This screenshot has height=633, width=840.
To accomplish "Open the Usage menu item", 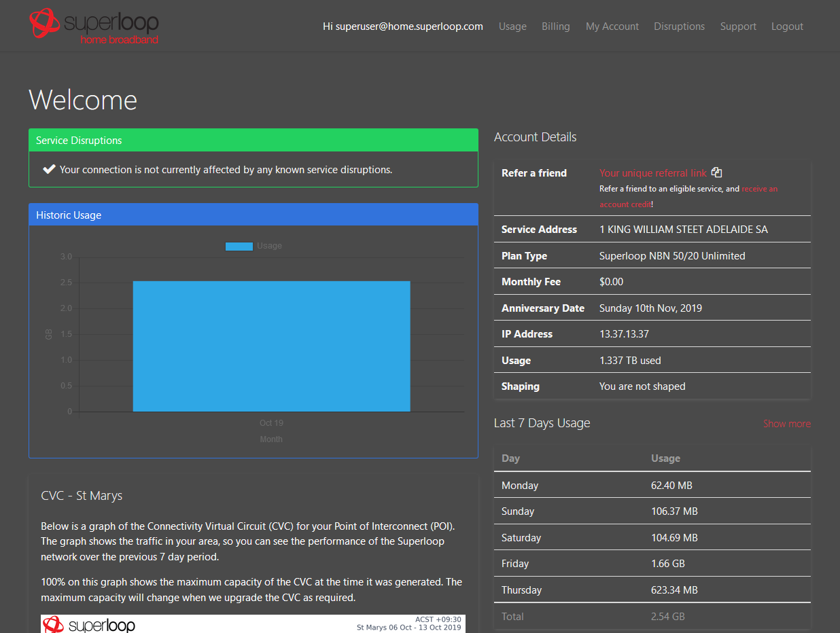I will 512,26.
